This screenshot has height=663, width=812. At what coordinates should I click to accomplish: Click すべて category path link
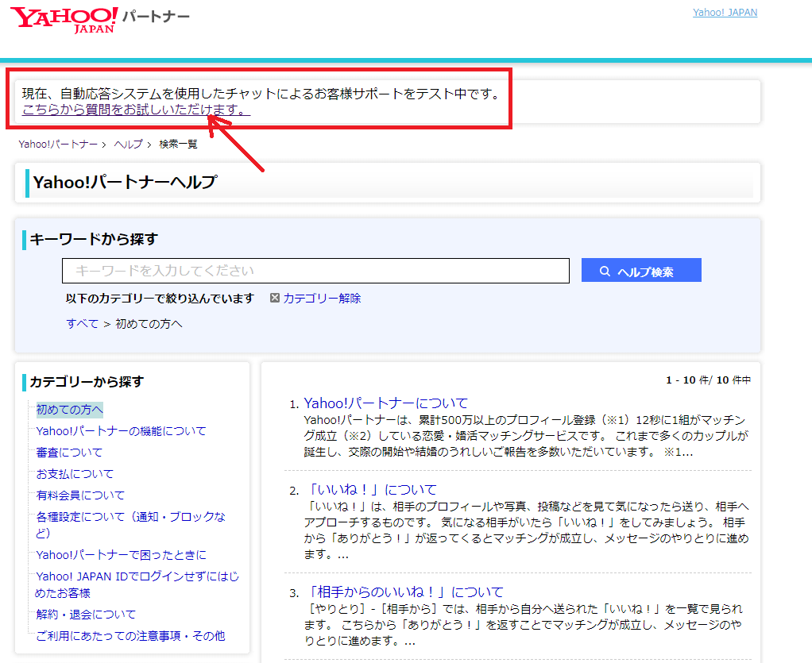[82, 323]
